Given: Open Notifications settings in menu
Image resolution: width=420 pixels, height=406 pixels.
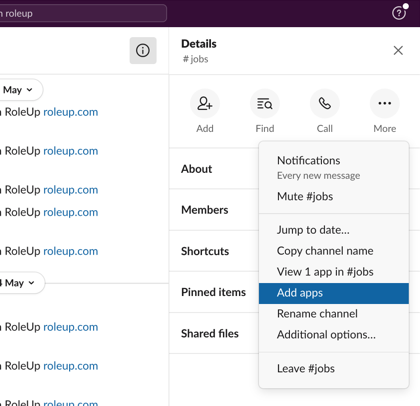Looking at the screenshot, I should click(334, 167).
